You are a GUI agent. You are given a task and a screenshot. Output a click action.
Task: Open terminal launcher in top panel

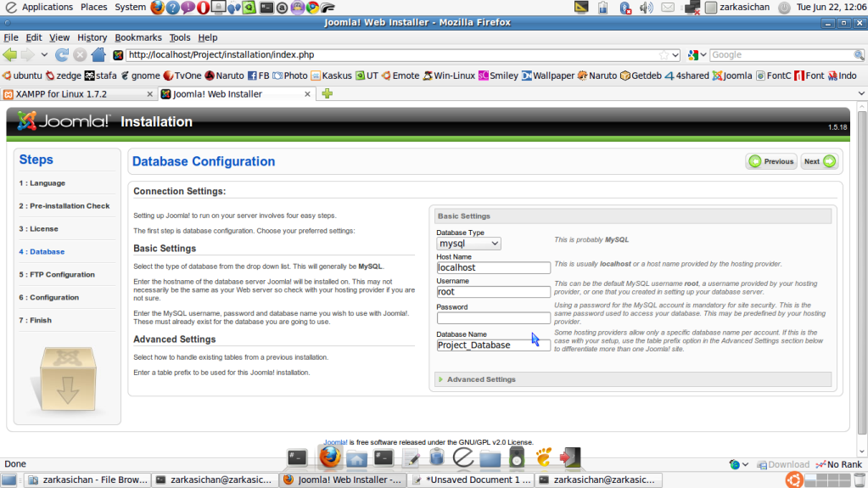266,7
